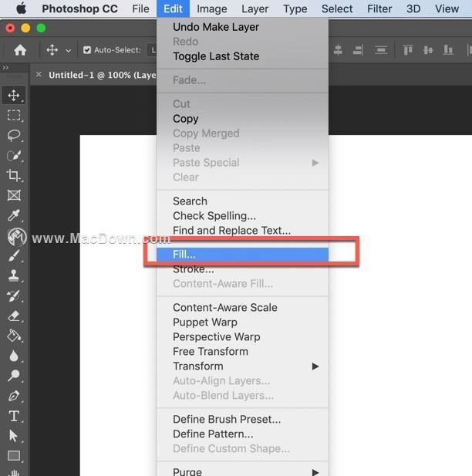This screenshot has height=476, width=472.
Task: Open the 3D menu
Action: [413, 8]
